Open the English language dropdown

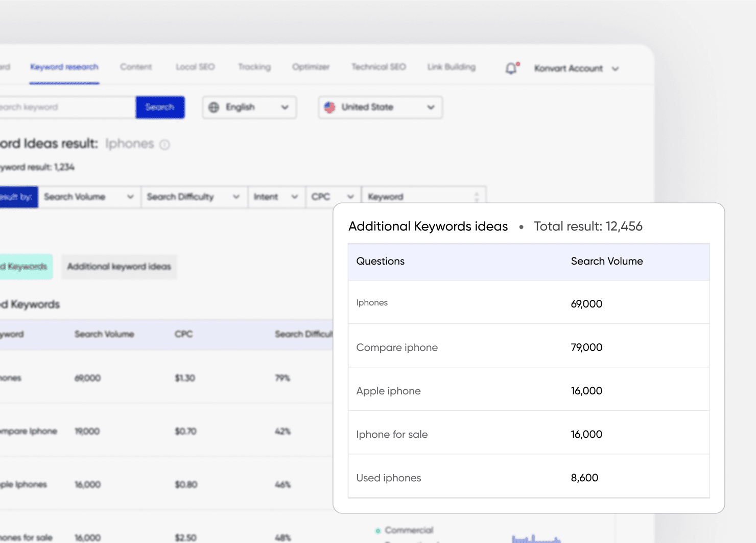249,107
